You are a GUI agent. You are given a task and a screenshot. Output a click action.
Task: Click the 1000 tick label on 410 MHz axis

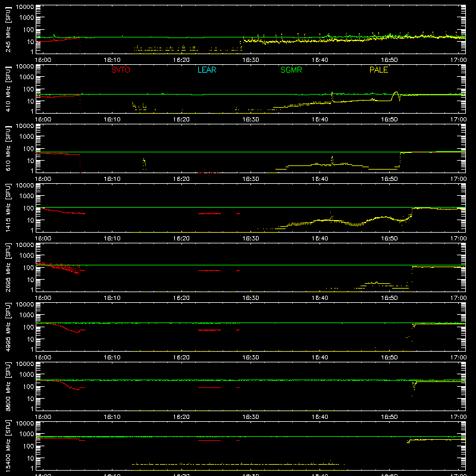(x=27, y=77)
